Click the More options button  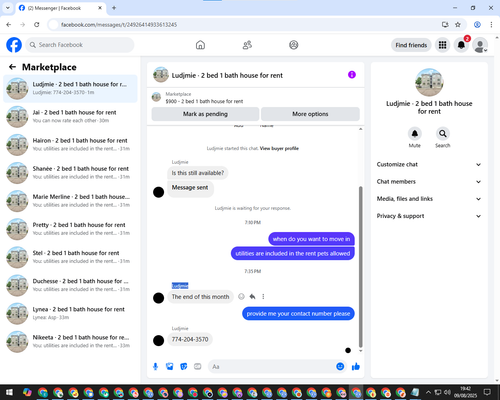(310, 114)
